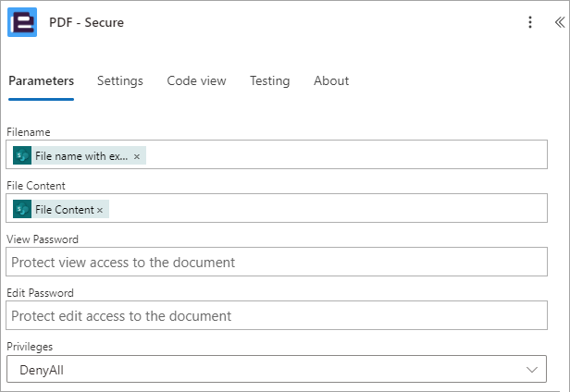Screen dimensions: 570x392
Task: Remove the File Content token
Action: click(100, 210)
